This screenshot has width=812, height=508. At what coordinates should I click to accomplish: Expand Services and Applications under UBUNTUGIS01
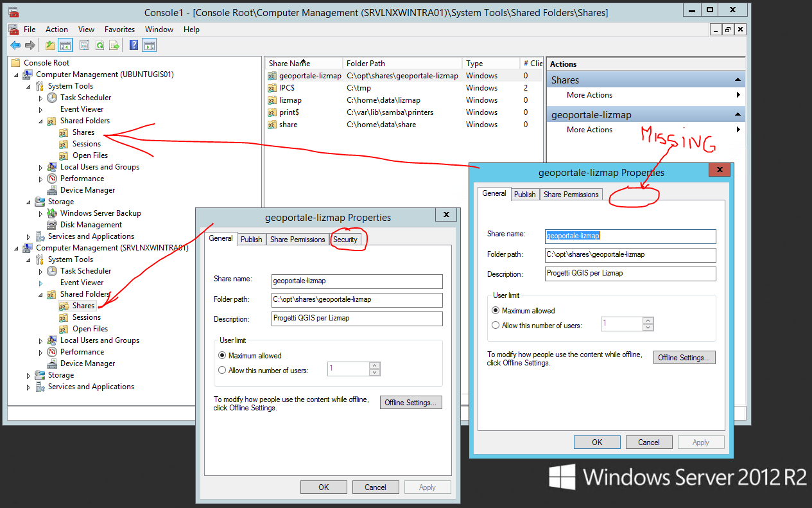[29, 236]
